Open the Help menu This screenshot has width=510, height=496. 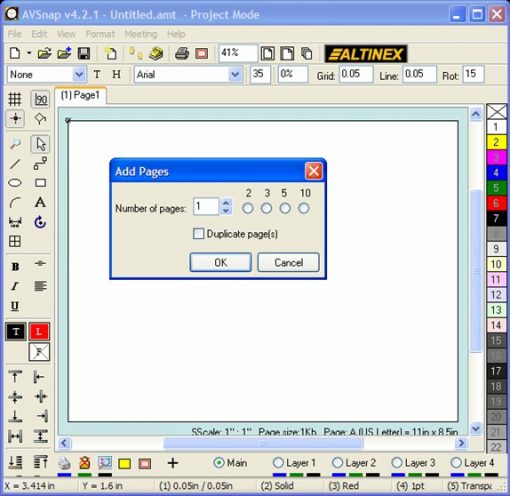pos(176,34)
